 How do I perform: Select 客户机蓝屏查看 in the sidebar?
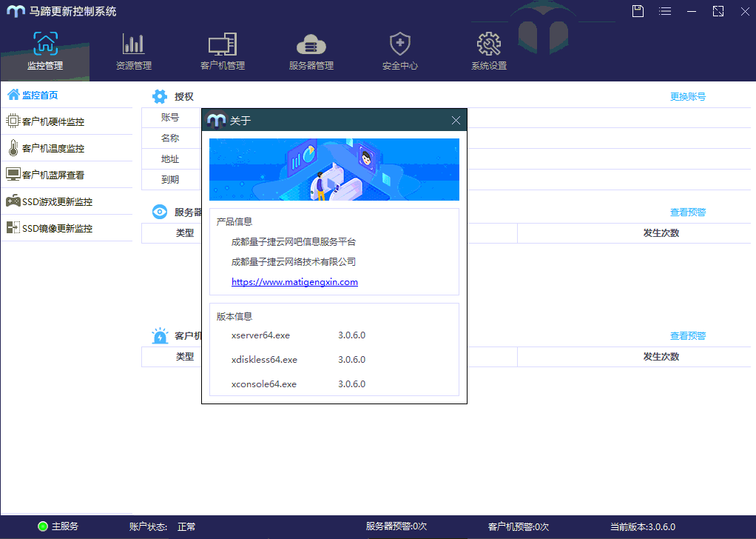pyautogui.click(x=67, y=174)
